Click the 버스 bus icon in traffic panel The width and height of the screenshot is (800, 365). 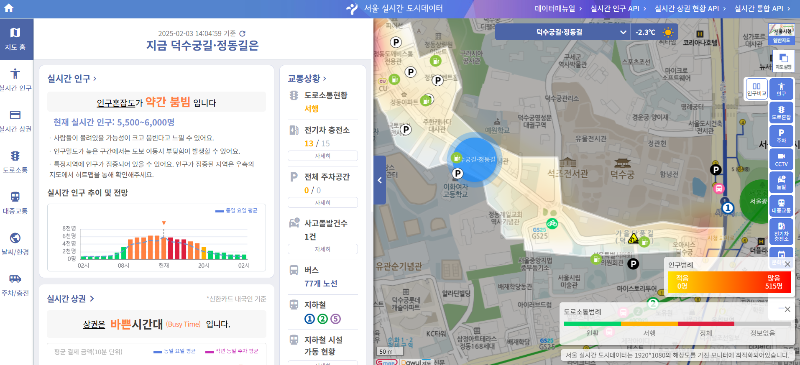(294, 270)
